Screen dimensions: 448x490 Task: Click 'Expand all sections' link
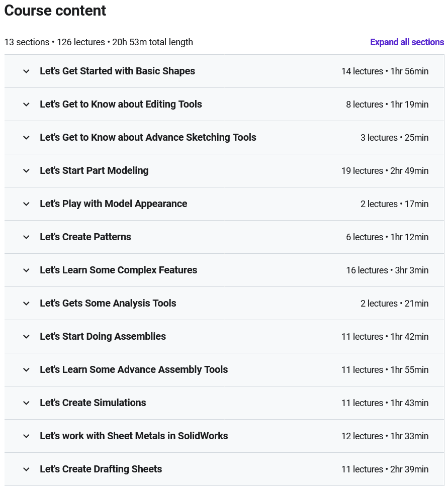tap(407, 42)
